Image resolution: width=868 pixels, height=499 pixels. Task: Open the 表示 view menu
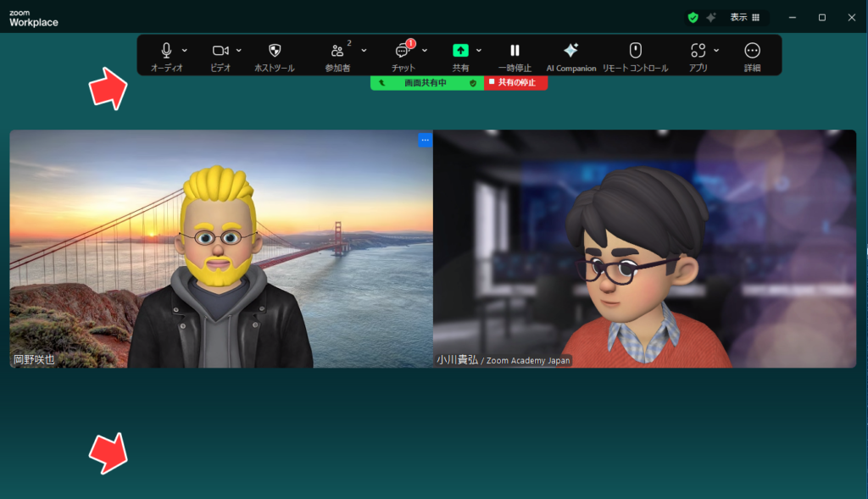click(x=744, y=17)
